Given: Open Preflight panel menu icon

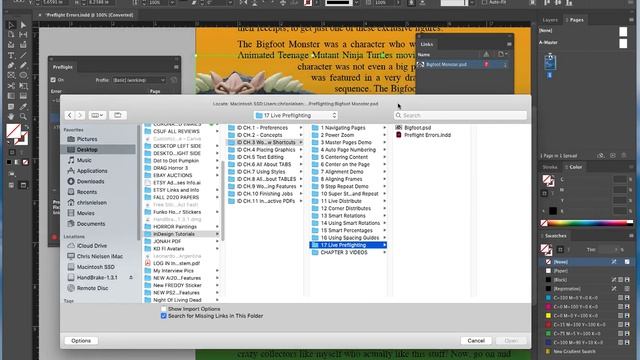Looking at the screenshot, I should 176,67.
